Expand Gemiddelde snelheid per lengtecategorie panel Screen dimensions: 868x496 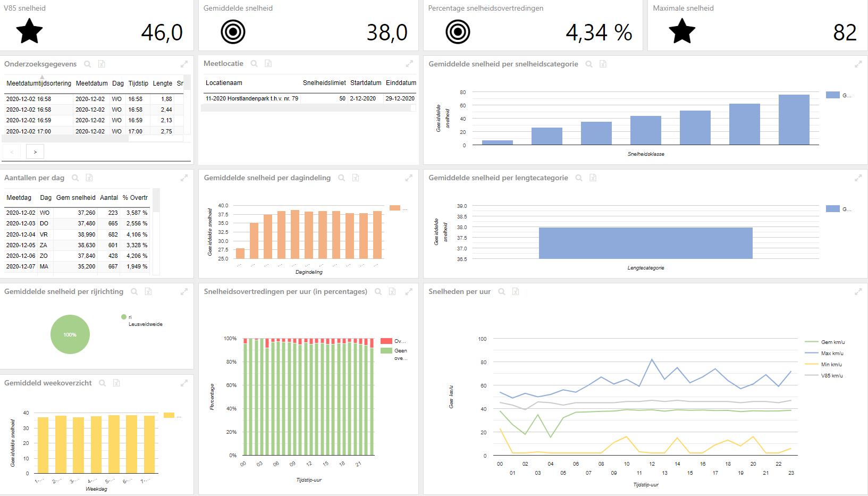pyautogui.click(x=858, y=178)
